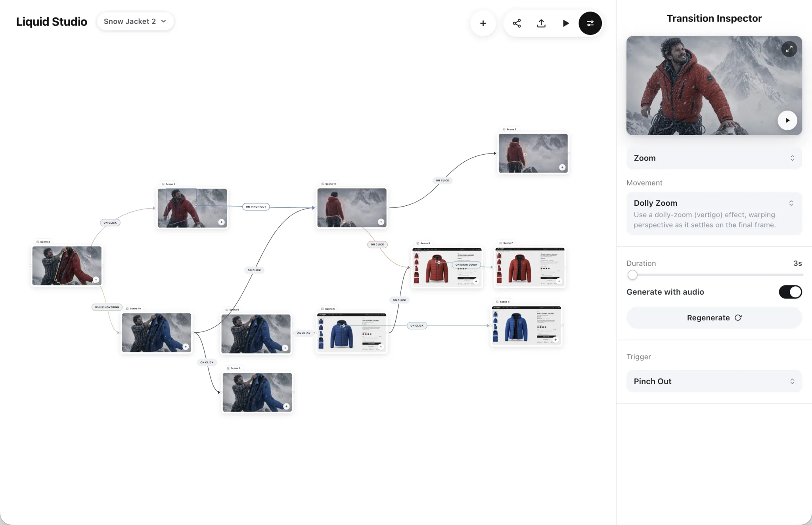The width and height of the screenshot is (812, 525).
Task: Play the project from toolbar
Action: (x=566, y=23)
